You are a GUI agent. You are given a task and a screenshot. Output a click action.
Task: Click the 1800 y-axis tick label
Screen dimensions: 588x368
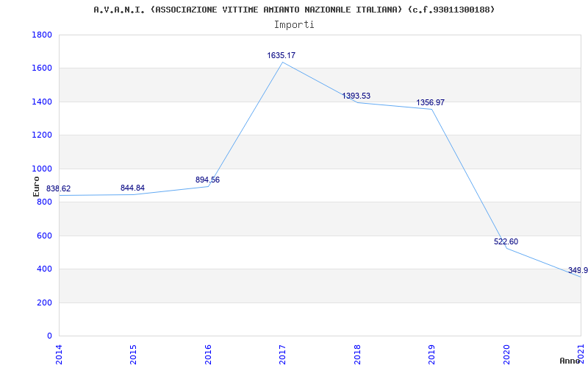(42, 35)
